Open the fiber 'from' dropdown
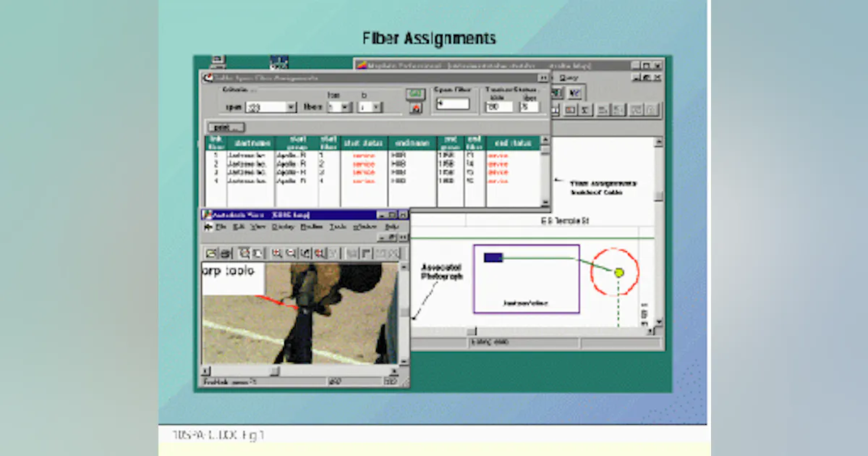Image resolution: width=868 pixels, height=456 pixels. tap(346, 107)
